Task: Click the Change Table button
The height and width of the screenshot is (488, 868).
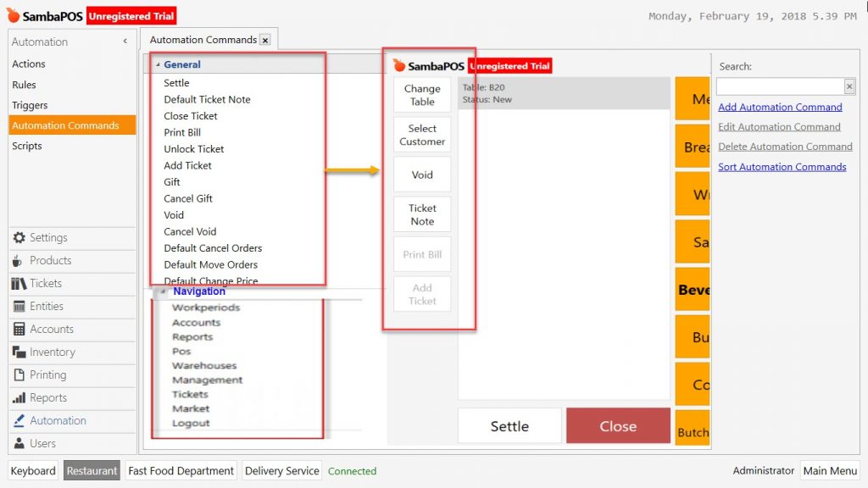Action: [422, 95]
